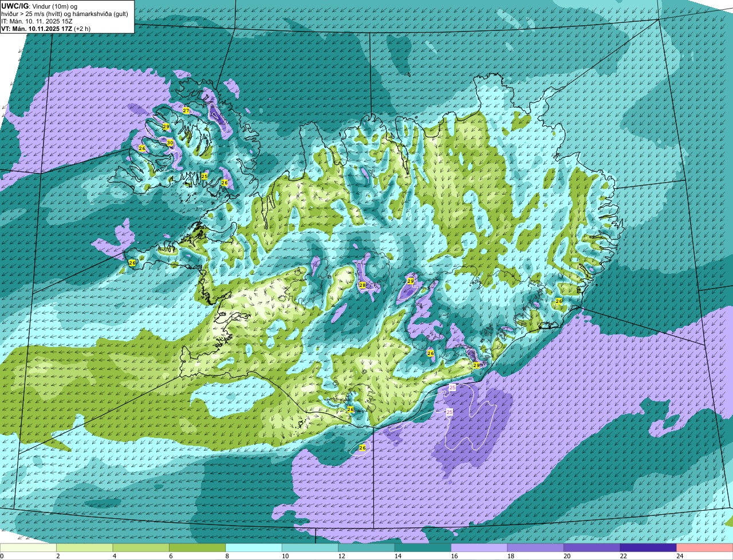Select the 29 gust marker on the southeast coast
This screenshot has height=560, width=733.
point(476,365)
